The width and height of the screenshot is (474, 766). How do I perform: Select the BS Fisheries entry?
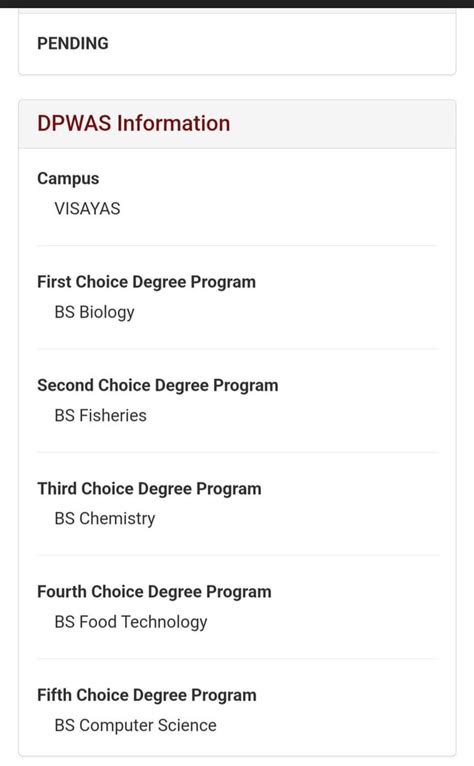pos(100,415)
